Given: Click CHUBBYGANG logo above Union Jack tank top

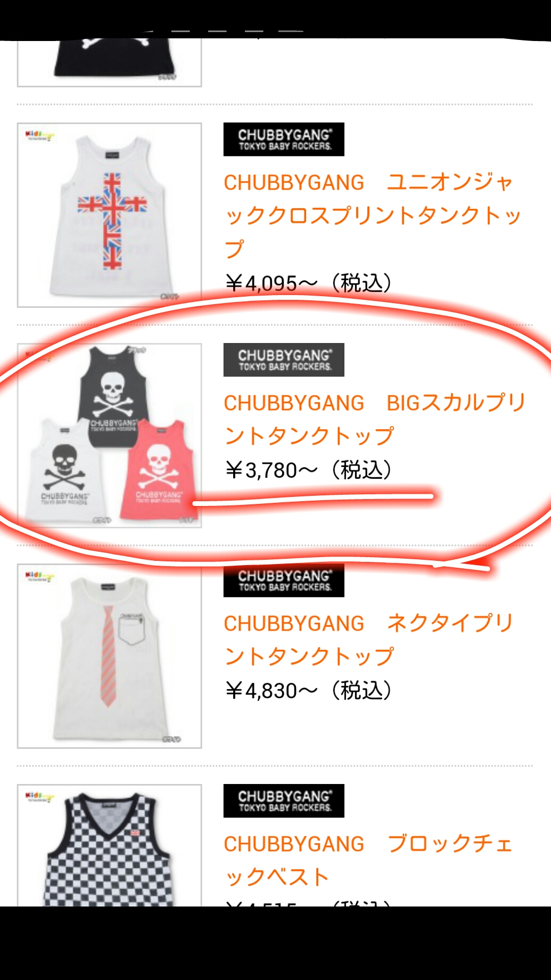Looking at the screenshot, I should 284,140.
